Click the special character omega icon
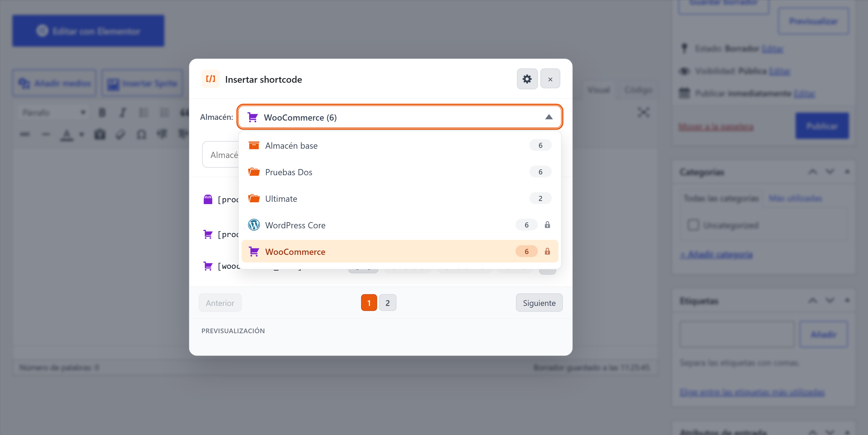868x435 pixels. pyautogui.click(x=141, y=135)
